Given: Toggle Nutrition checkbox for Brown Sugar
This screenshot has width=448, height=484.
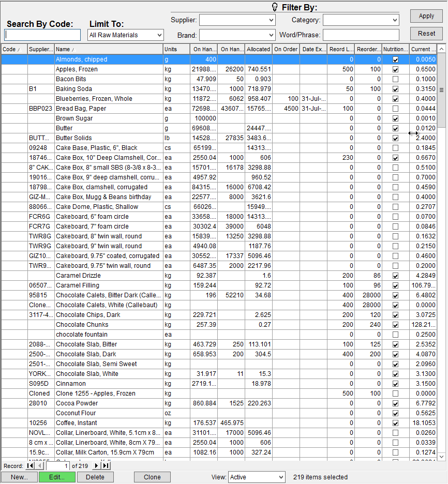Looking at the screenshot, I should click(395, 118).
